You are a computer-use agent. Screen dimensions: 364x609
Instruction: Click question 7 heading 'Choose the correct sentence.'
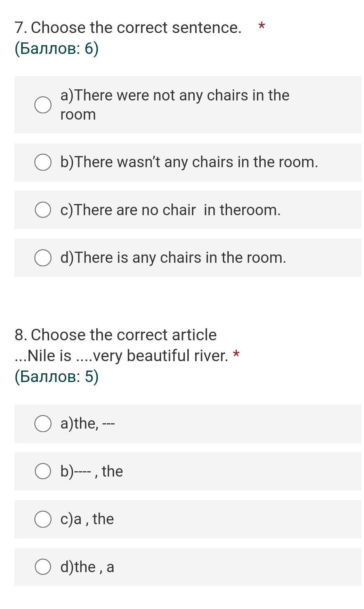[x=136, y=27]
